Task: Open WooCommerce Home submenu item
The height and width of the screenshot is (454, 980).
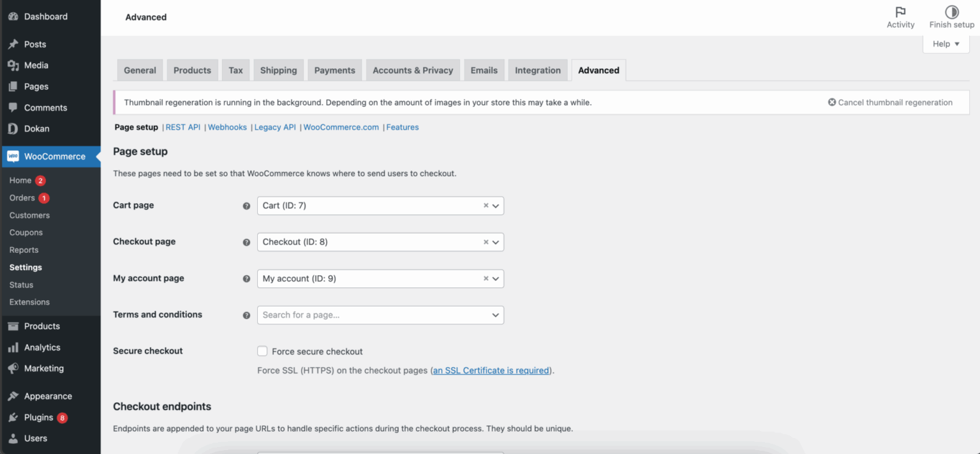Action: [x=20, y=181]
